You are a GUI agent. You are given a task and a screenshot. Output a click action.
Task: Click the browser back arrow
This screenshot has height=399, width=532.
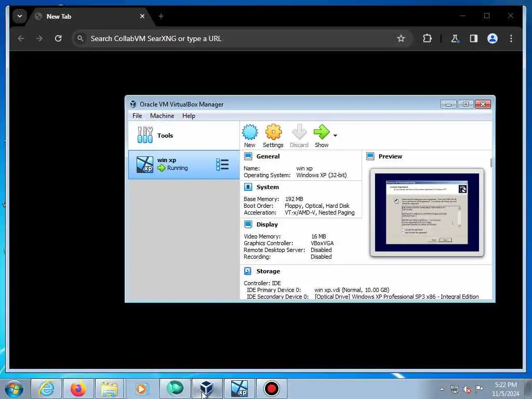tap(21, 38)
